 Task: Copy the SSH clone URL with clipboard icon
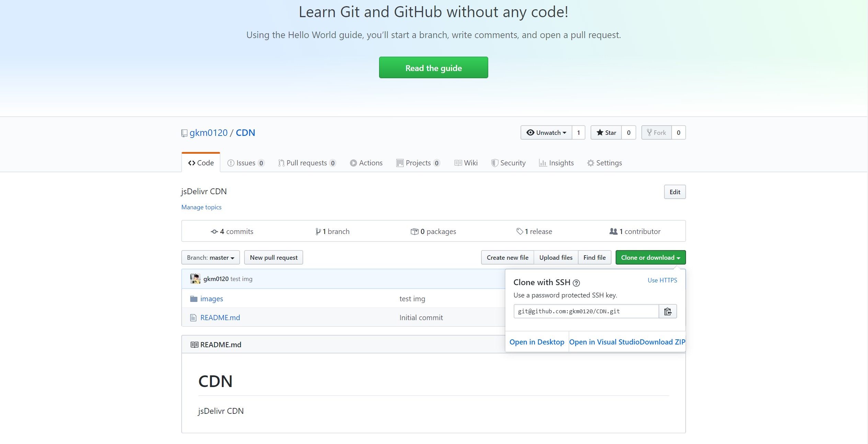coord(667,311)
